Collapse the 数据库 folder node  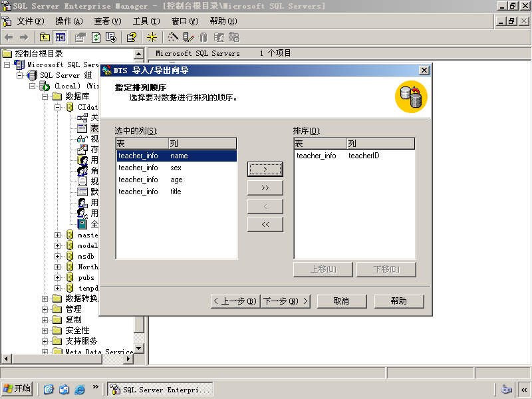coord(45,96)
